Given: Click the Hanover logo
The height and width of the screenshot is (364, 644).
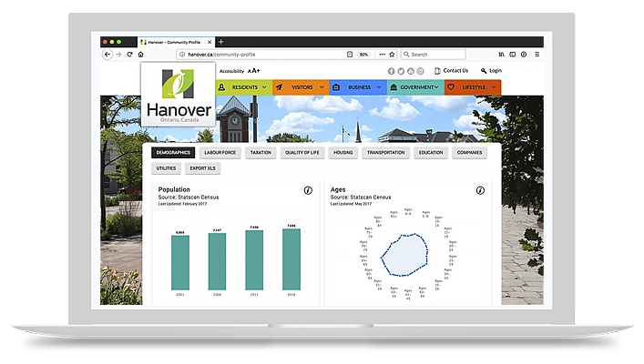Looking at the screenshot, I should [179, 95].
